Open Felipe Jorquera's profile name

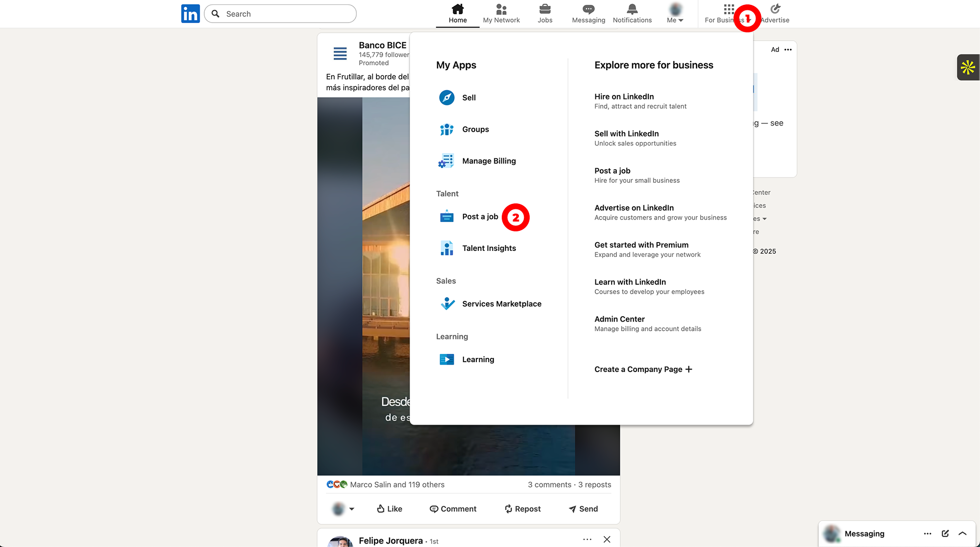pos(391,540)
